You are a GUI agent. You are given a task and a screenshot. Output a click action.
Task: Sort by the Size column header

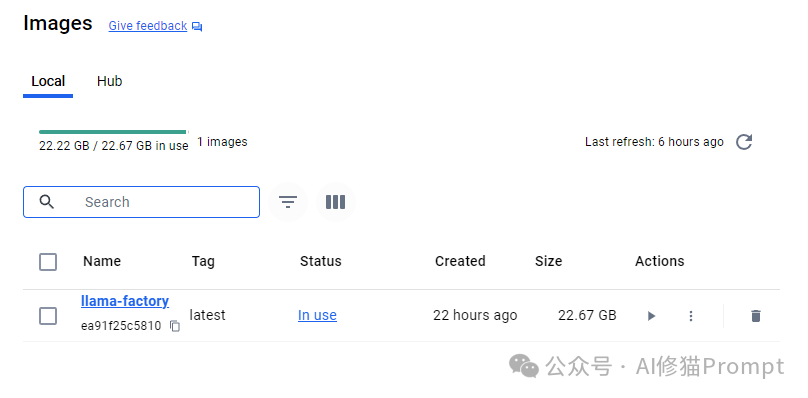[548, 261]
